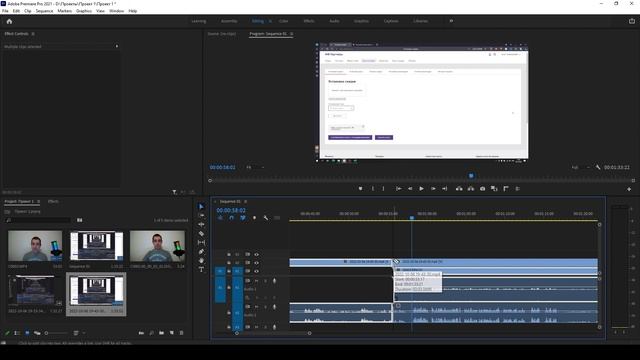This screenshot has height=360, width=640.
Task: Click Automate to Sequence icon in Project panel
Action: tap(141, 333)
